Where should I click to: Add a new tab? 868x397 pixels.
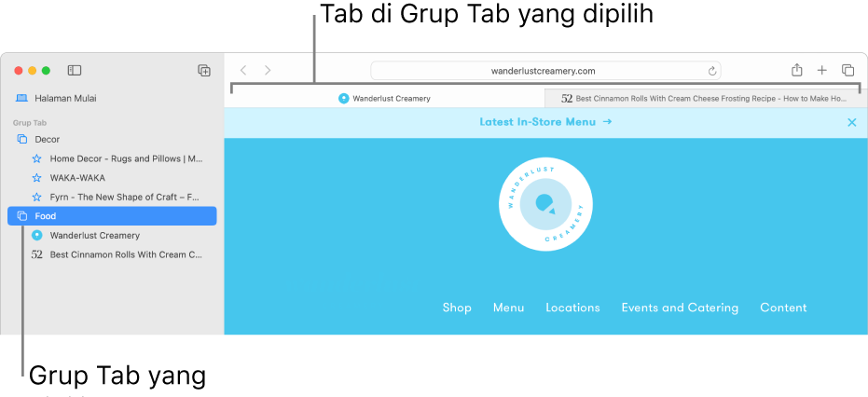pos(822,70)
